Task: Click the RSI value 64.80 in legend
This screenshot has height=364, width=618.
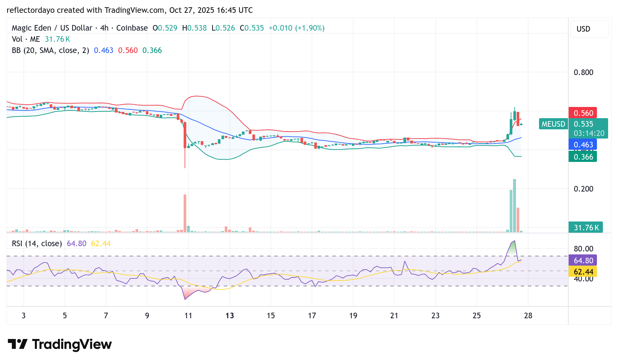Action: point(77,244)
